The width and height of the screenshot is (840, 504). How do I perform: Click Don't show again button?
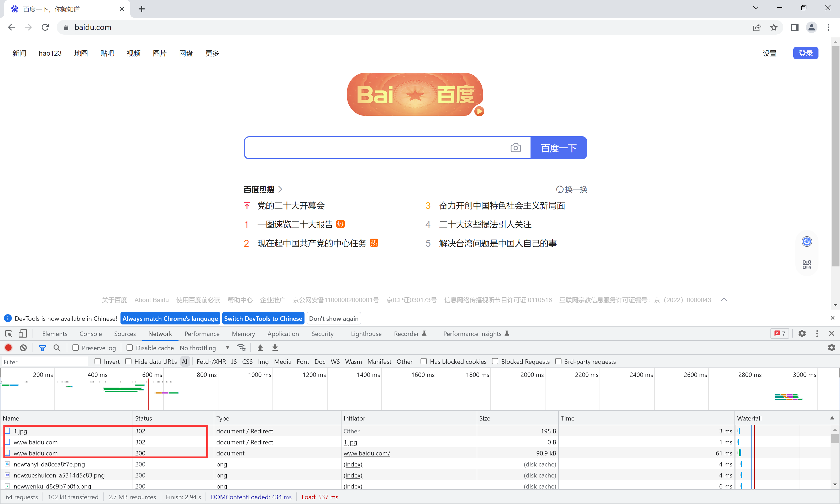pyautogui.click(x=334, y=318)
